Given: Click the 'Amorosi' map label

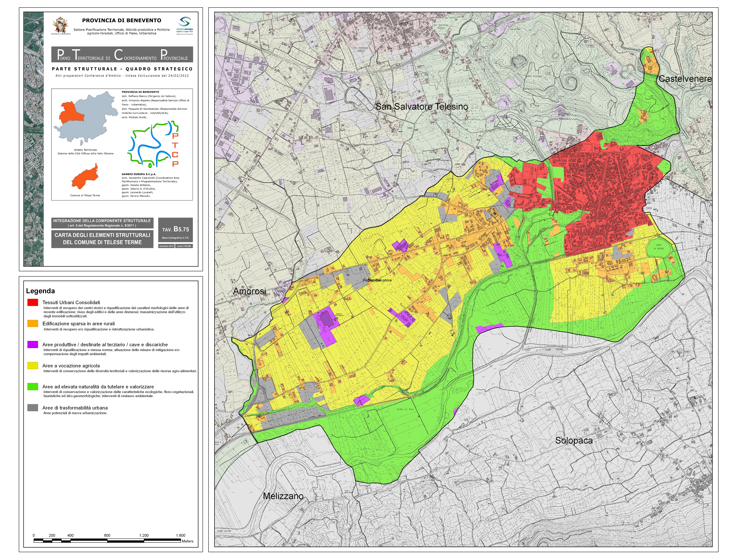Looking at the screenshot, I should tap(250, 291).
